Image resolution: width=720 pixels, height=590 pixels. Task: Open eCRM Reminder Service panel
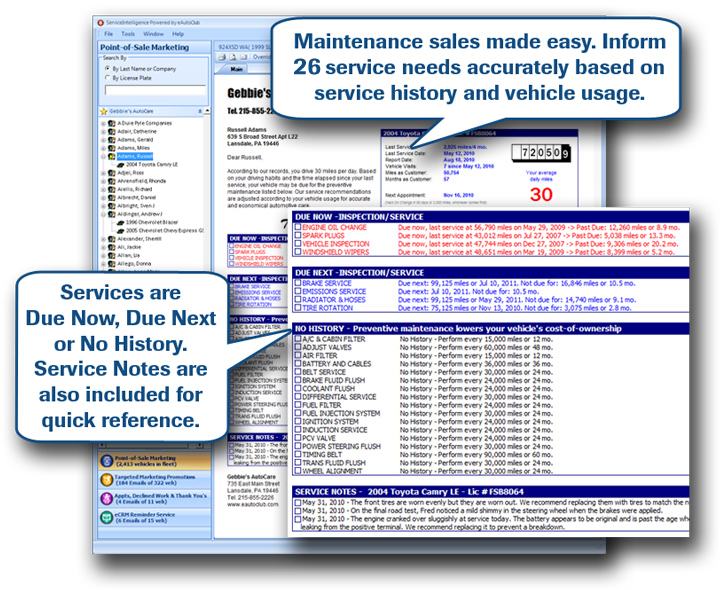[x=154, y=517]
